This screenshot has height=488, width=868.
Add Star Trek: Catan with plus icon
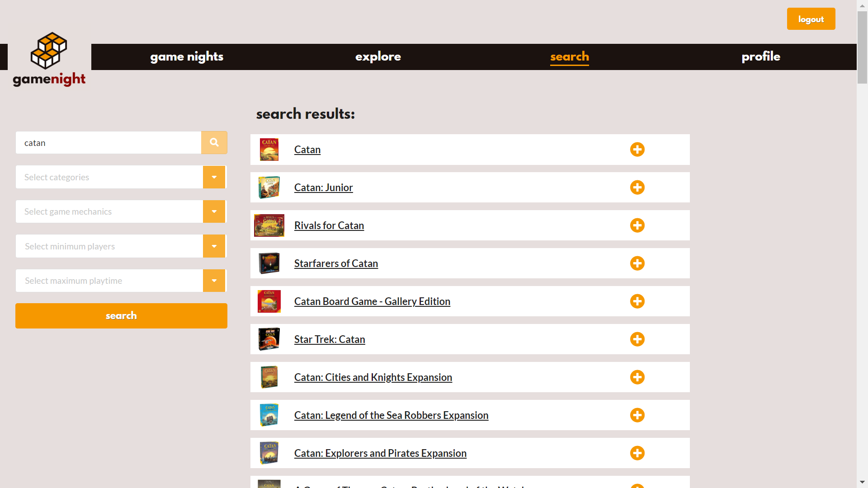[x=637, y=339]
